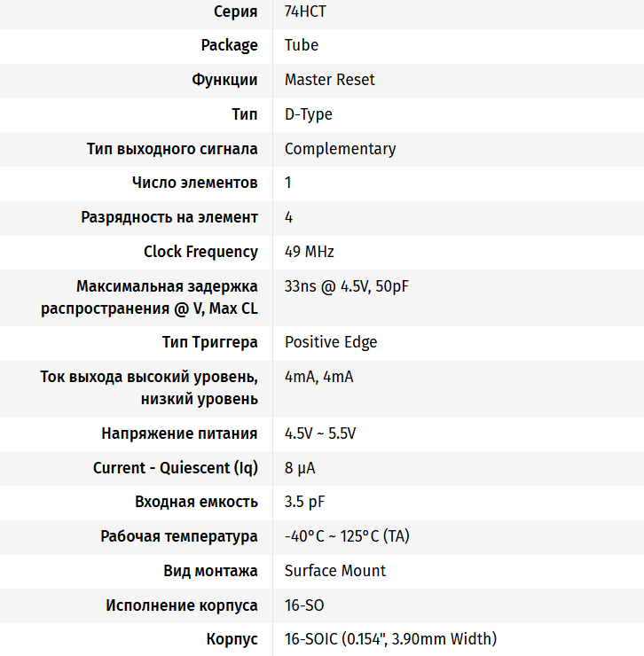Click the Complementary output type value
This screenshot has width=644, height=656.
340,149
